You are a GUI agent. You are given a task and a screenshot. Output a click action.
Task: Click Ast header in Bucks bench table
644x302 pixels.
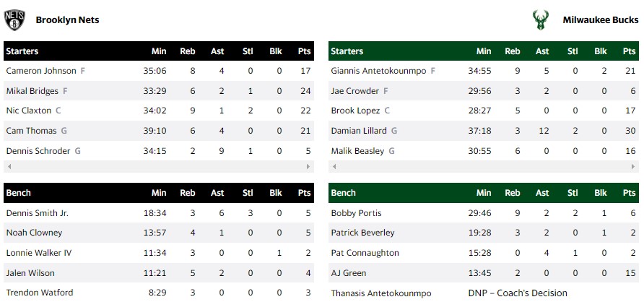542,193
